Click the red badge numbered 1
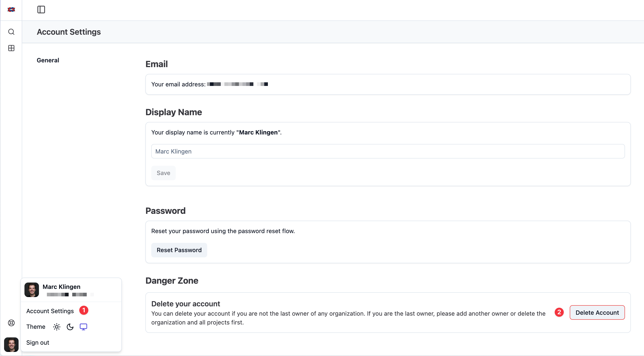Screen dimensions: 644x356 pos(84,310)
